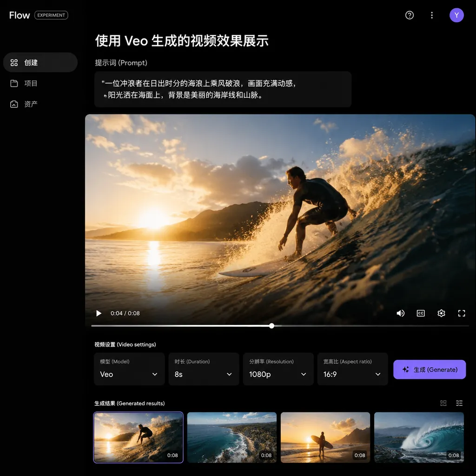The width and height of the screenshot is (476, 476).
Task: Select the blue barrel wave thumbnail
Action: (419, 437)
